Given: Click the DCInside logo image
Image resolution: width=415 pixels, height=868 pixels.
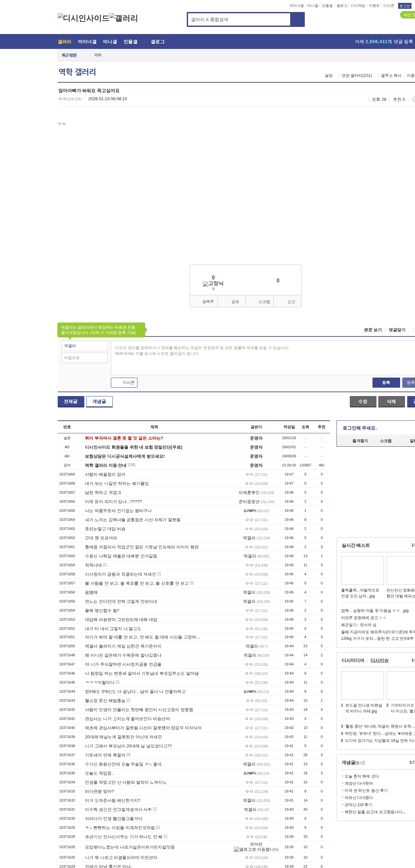Looking at the screenshot, I should (x=83, y=18).
